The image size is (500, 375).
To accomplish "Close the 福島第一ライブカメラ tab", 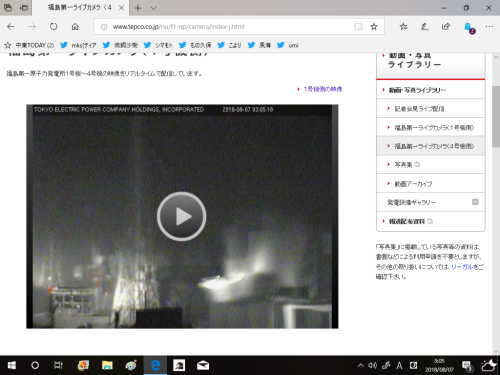I will (x=122, y=8).
